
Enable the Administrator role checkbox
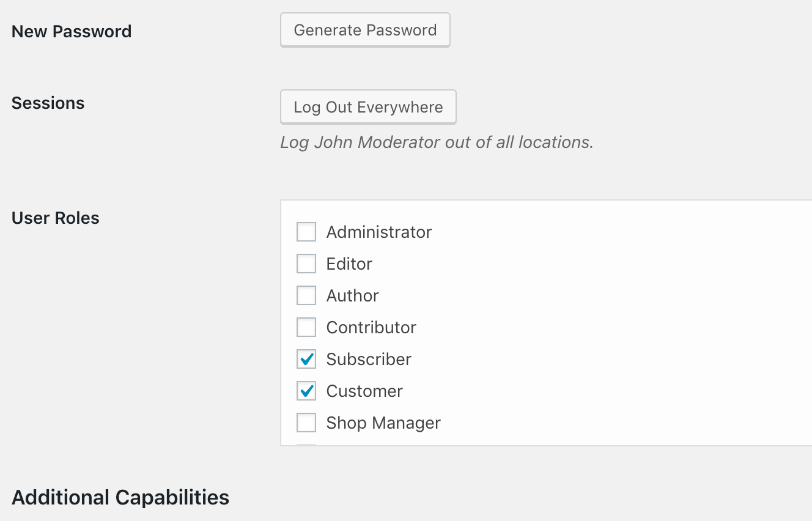(x=306, y=232)
